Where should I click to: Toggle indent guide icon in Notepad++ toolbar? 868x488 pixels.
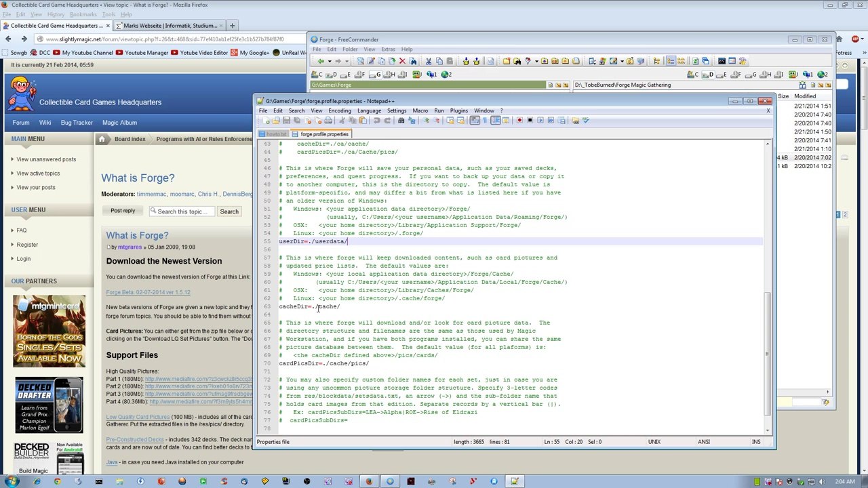[x=496, y=121]
